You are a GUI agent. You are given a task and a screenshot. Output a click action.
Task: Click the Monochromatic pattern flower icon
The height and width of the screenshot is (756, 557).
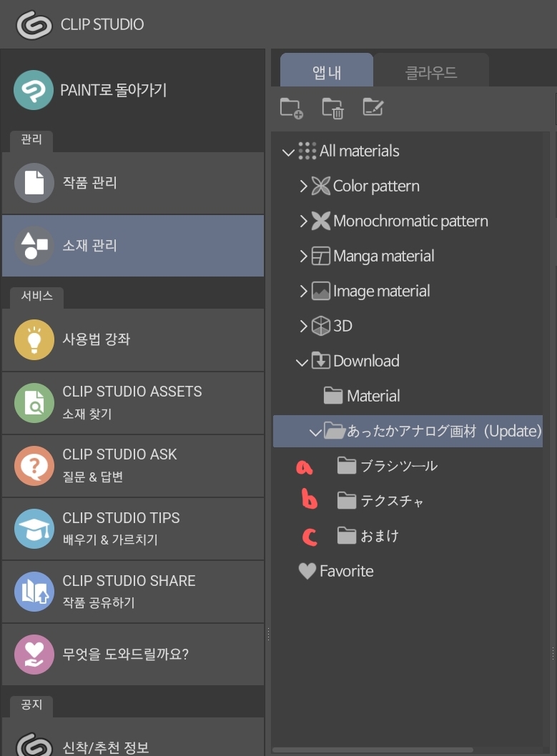pos(321,221)
